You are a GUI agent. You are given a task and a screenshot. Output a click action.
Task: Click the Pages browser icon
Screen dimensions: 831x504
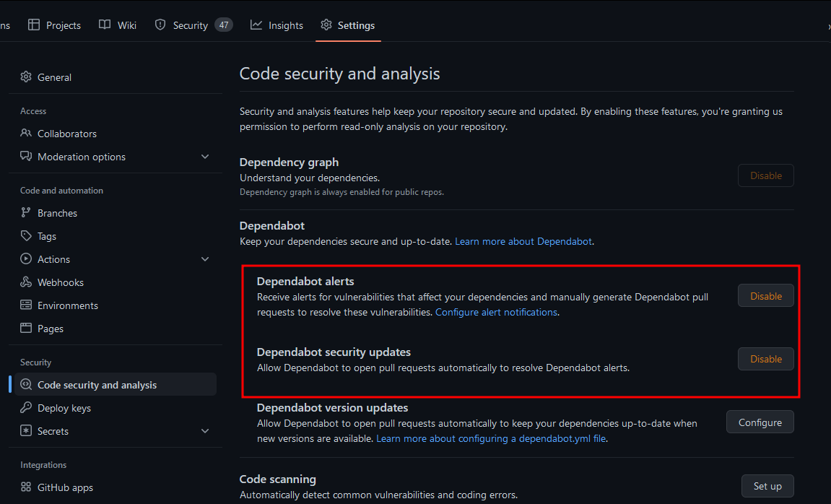(x=26, y=328)
